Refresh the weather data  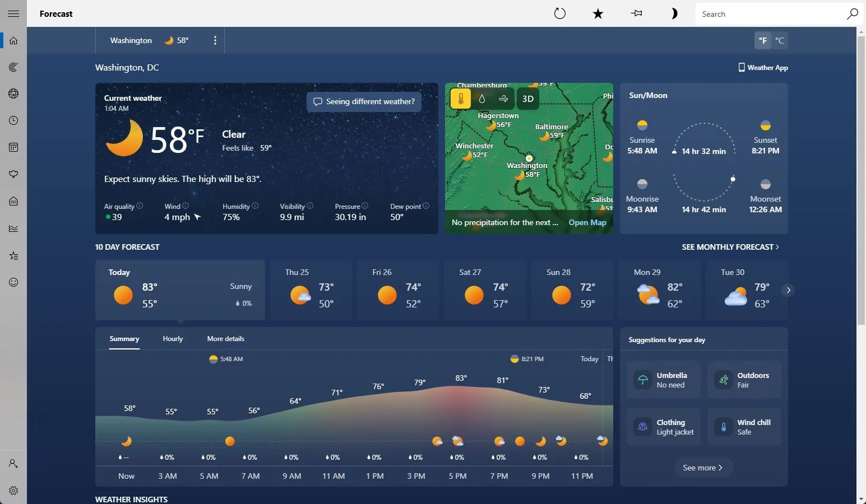(x=560, y=13)
